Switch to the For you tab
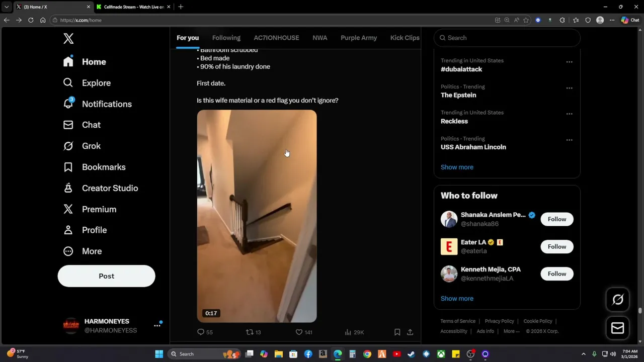The width and height of the screenshot is (644, 362). point(188,38)
